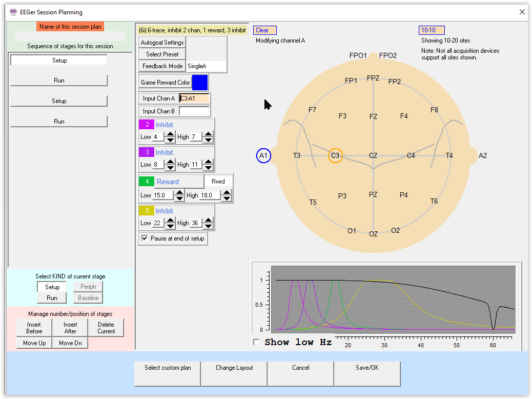
Task: Select C4 electrode site
Action: (x=411, y=155)
